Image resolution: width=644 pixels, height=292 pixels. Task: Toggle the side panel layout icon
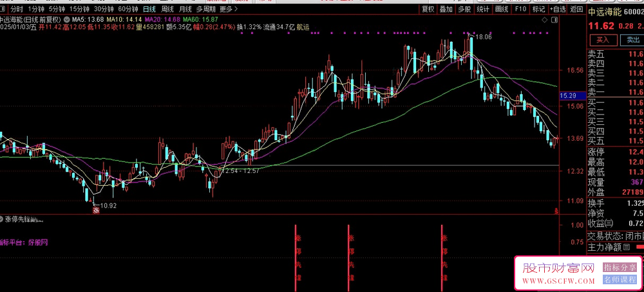tap(555, 20)
